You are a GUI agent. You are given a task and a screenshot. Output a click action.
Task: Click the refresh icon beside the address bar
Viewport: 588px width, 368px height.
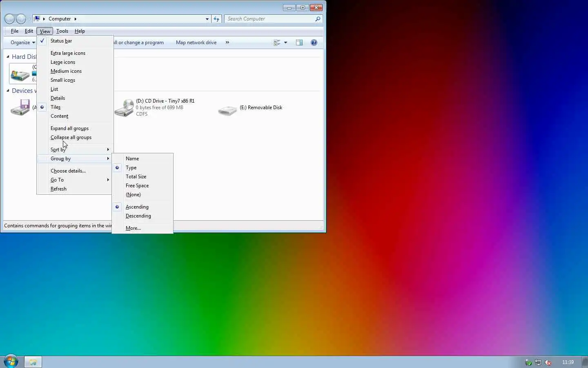click(x=216, y=19)
